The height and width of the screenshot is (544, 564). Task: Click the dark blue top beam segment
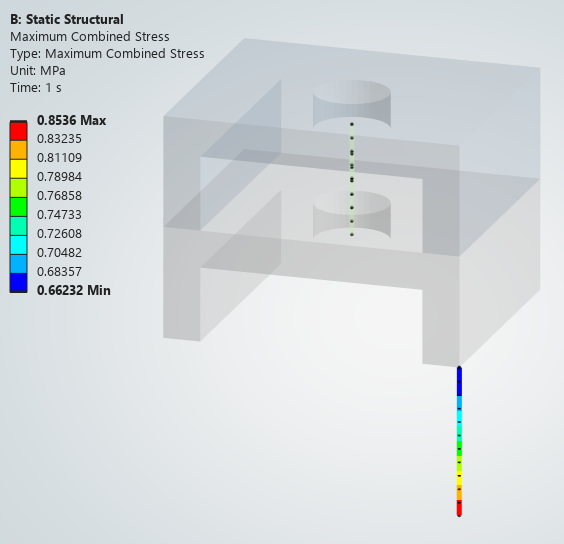click(x=459, y=381)
